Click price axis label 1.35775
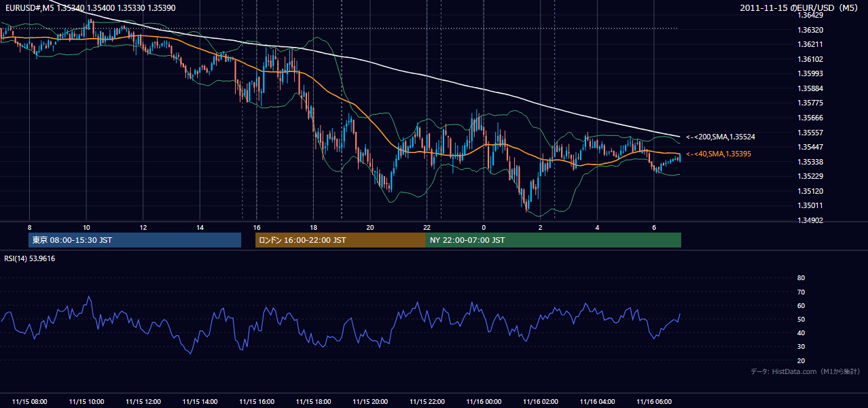The width and height of the screenshot is (868, 408). click(810, 103)
